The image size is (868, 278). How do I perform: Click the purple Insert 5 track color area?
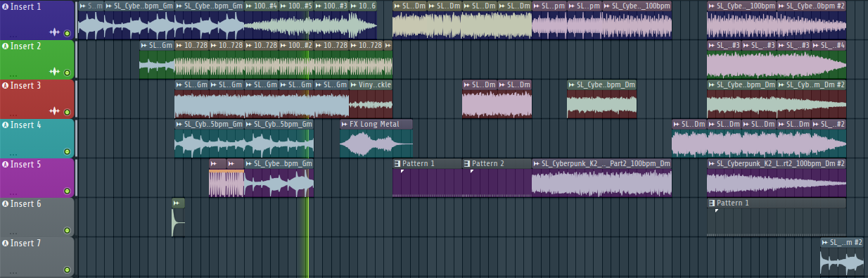[x=37, y=178]
